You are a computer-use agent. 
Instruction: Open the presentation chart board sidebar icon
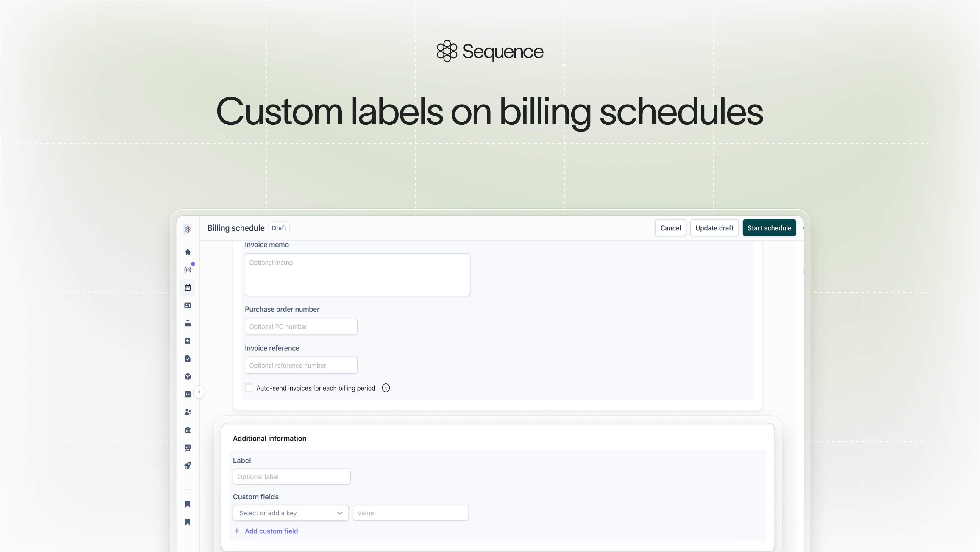coord(188,448)
